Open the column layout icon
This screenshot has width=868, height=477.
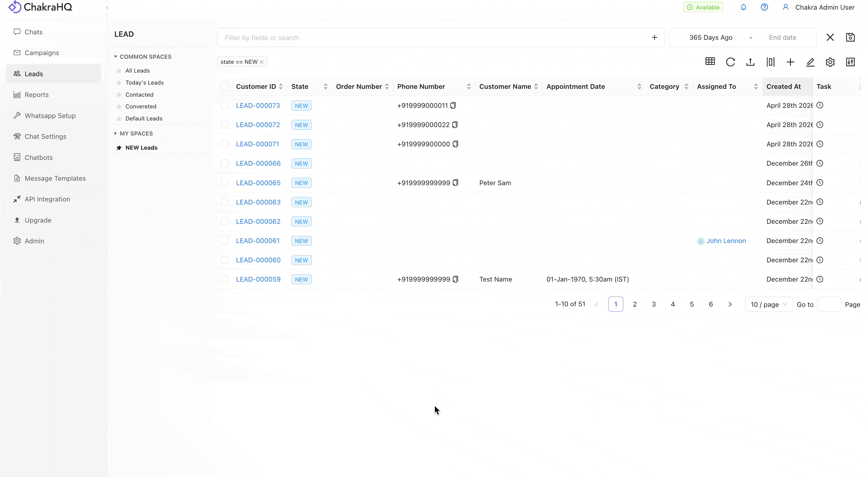[770, 62]
